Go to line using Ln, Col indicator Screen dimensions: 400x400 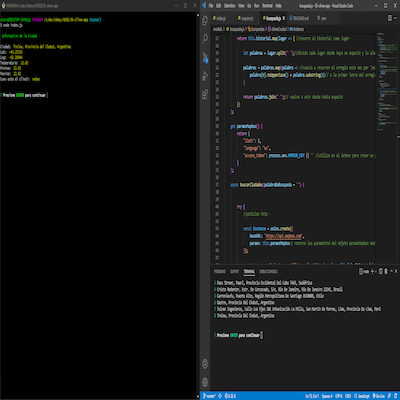click(x=312, y=396)
